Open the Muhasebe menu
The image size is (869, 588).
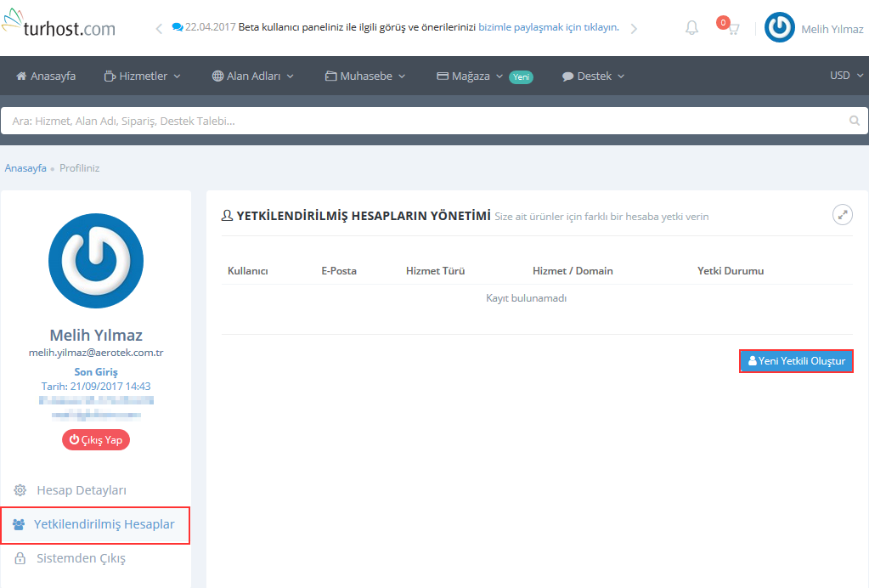[x=365, y=76]
